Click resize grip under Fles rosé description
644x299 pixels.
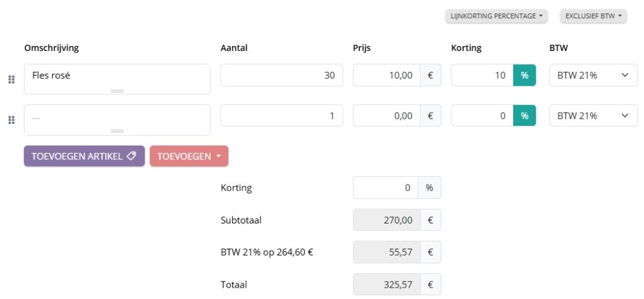tap(117, 91)
